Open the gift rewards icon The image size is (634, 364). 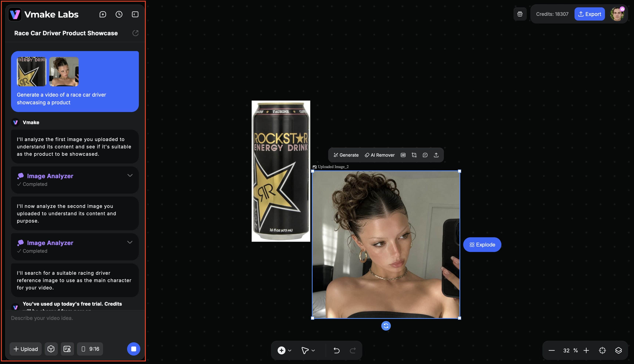click(x=520, y=14)
